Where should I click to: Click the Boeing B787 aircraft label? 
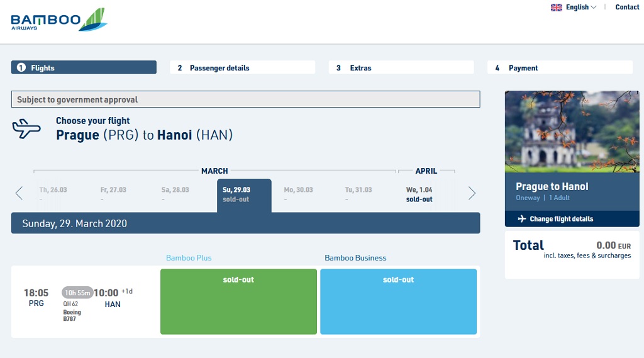pyautogui.click(x=72, y=315)
